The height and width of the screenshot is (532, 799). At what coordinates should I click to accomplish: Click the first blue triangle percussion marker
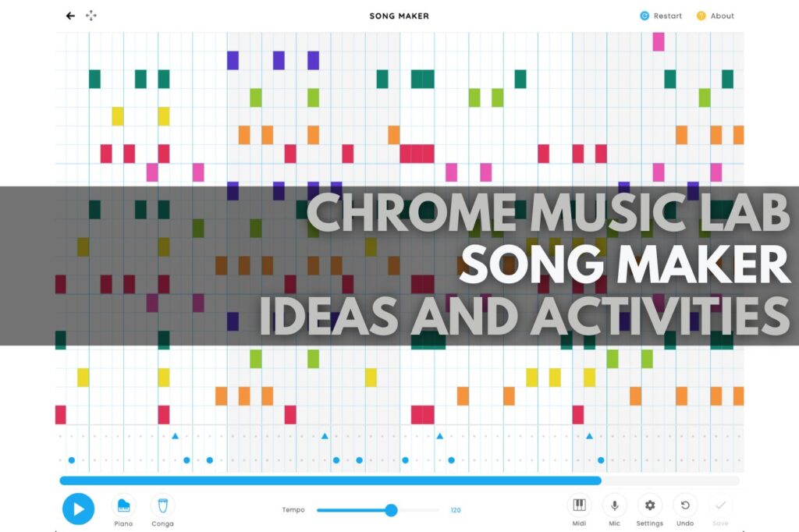[176, 436]
